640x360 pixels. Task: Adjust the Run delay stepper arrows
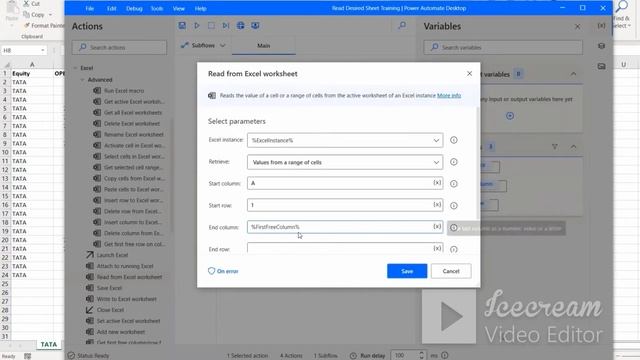coord(422,356)
